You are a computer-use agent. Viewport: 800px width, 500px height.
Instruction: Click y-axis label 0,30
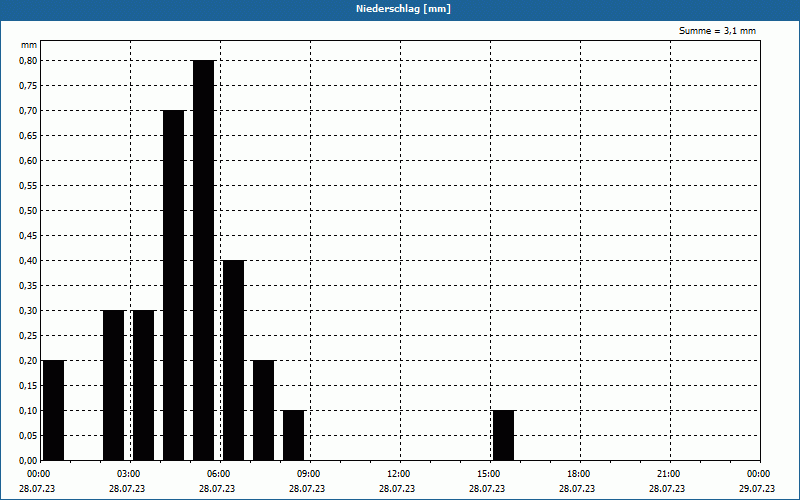28,311
